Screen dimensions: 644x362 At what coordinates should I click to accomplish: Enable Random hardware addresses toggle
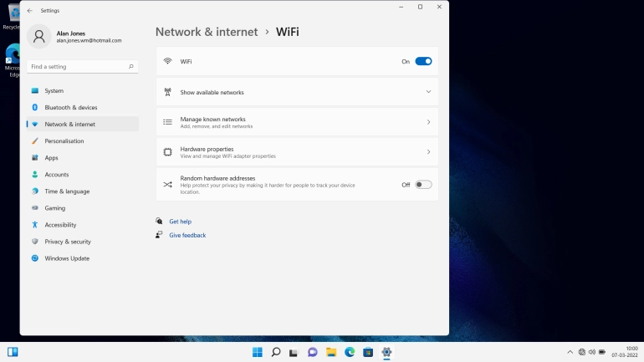point(423,185)
